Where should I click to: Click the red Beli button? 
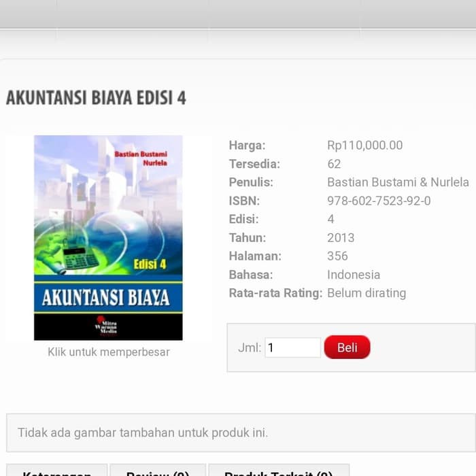pyautogui.click(x=347, y=347)
